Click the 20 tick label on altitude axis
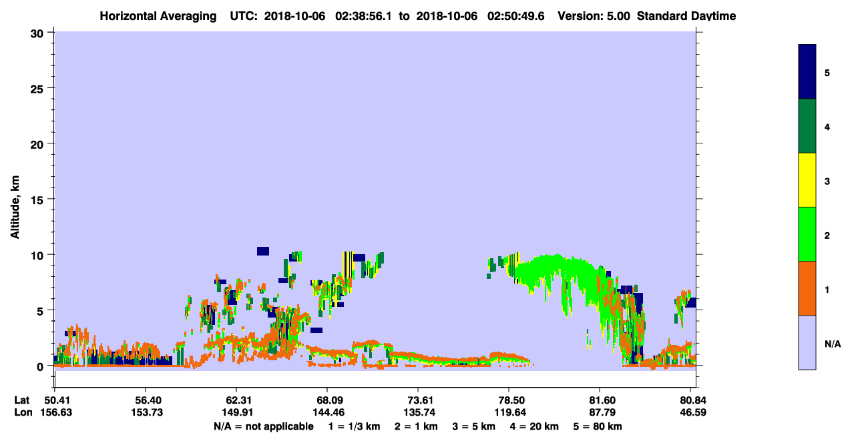This screenshot has height=445, width=868. coord(39,143)
